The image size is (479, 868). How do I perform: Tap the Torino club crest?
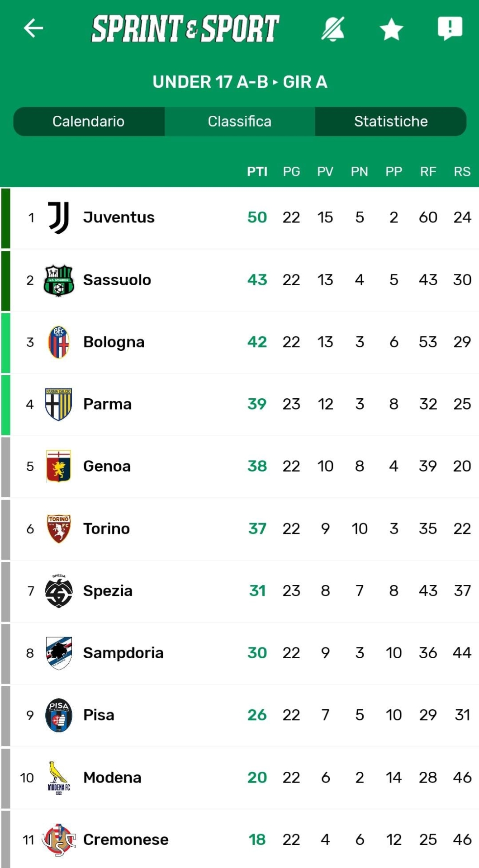point(59,528)
